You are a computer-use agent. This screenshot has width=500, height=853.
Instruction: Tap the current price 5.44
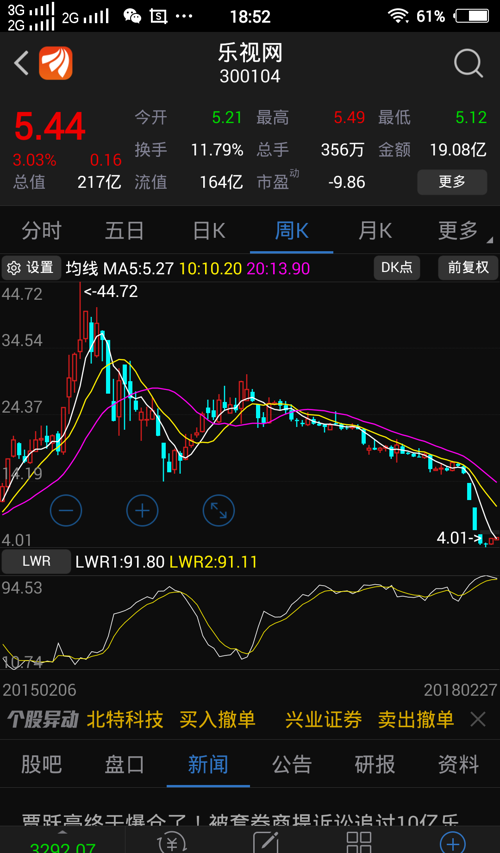coord(50,126)
